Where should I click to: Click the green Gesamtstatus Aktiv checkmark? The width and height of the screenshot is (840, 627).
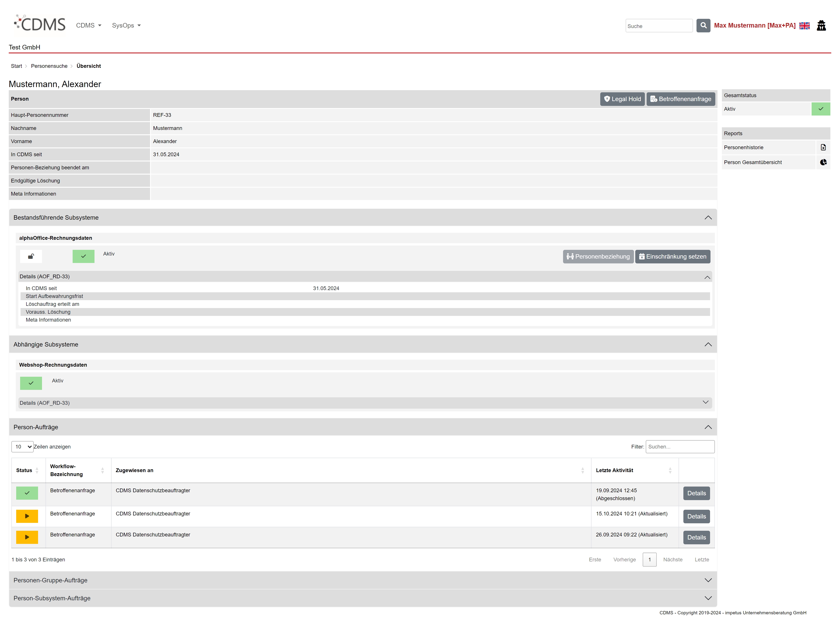(x=821, y=109)
